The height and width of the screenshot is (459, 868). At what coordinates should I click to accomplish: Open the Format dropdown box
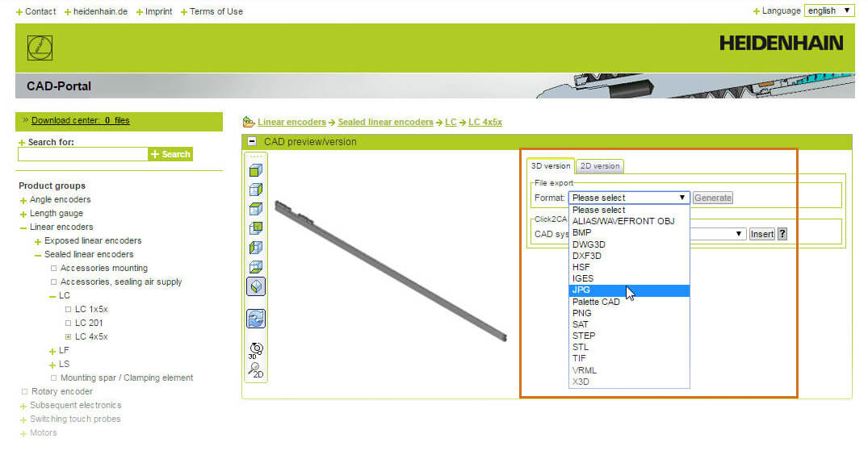[x=629, y=198]
